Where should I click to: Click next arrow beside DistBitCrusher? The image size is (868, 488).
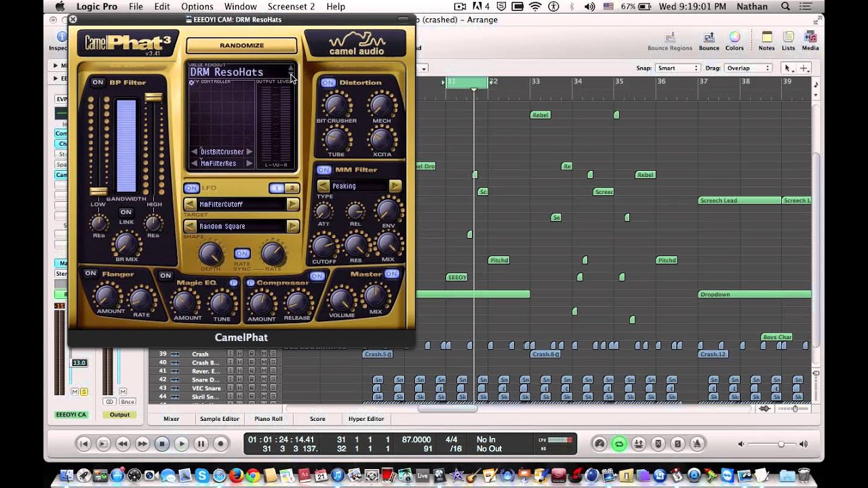click(x=249, y=152)
